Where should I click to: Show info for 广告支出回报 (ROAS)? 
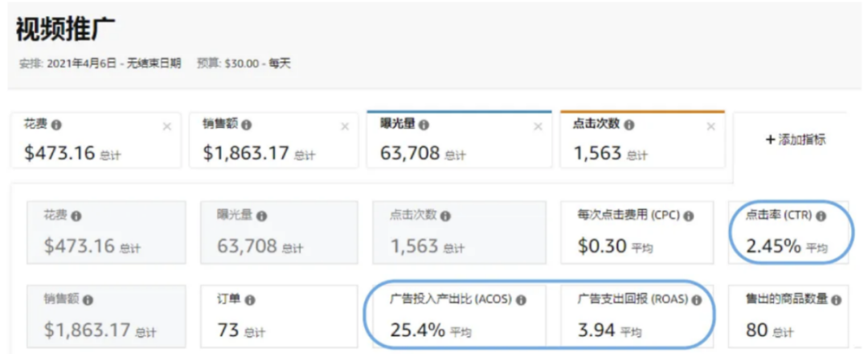click(696, 300)
